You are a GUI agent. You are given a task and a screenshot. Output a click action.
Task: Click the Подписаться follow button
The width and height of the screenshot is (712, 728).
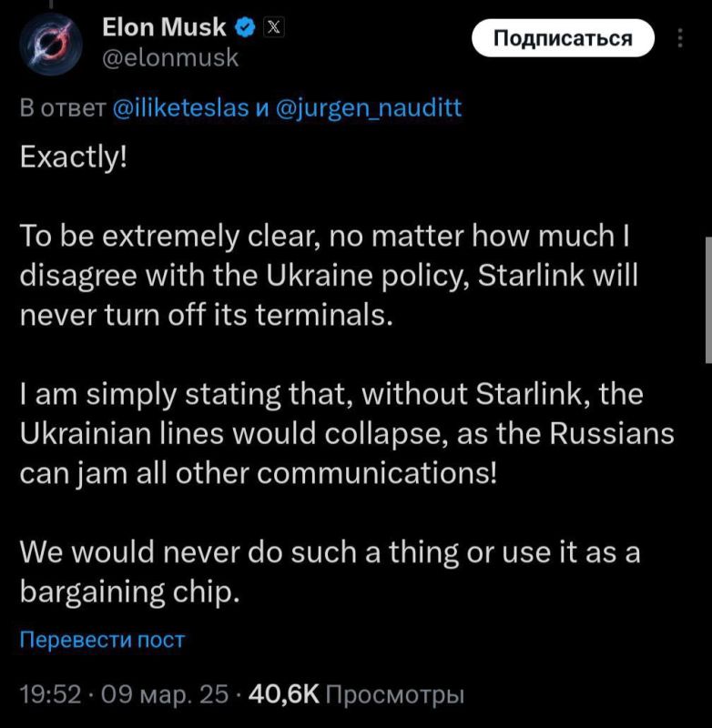pos(563,38)
